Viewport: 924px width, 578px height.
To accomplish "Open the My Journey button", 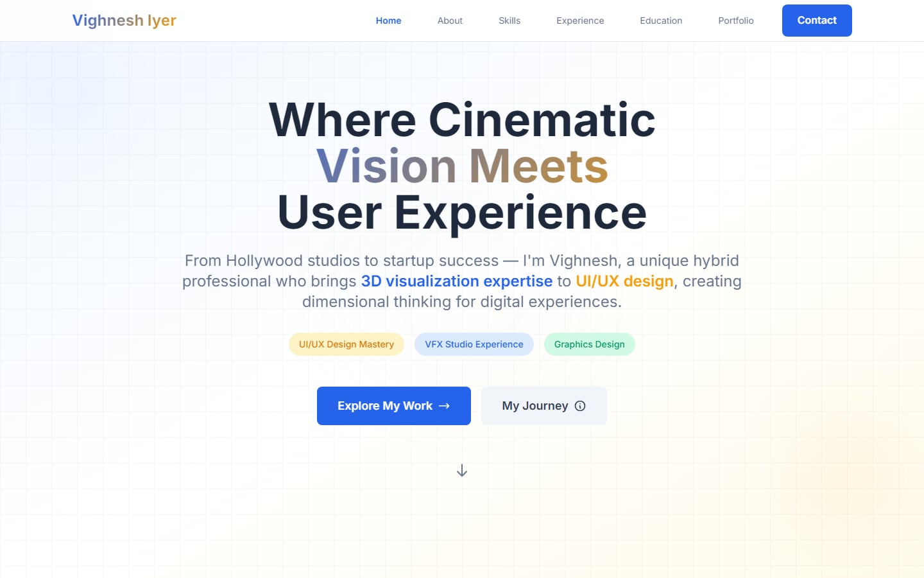I will [x=544, y=406].
